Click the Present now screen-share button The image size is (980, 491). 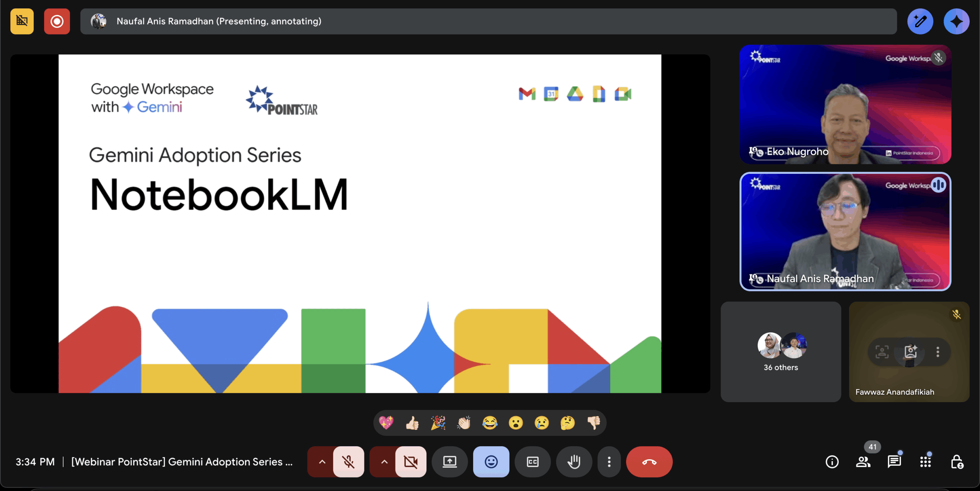pyautogui.click(x=450, y=462)
